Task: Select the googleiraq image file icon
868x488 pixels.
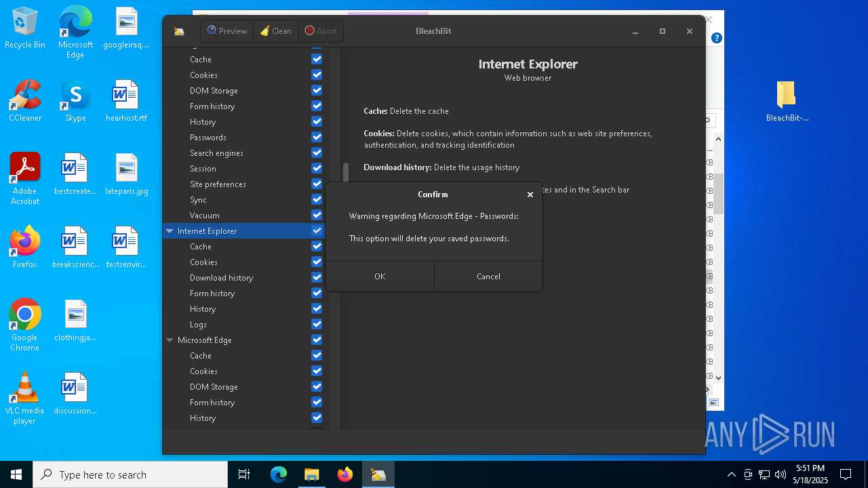Action: tap(126, 28)
